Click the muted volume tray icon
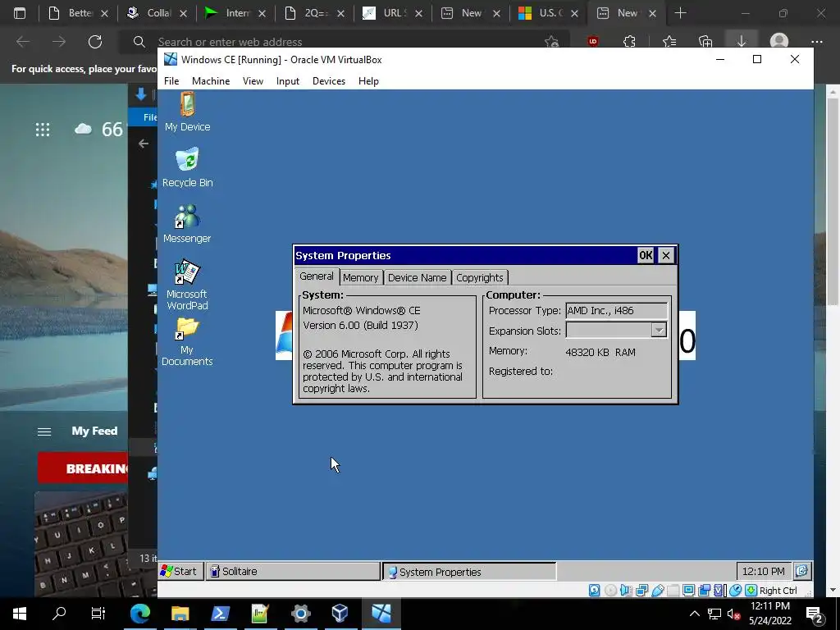The image size is (840, 630). pyautogui.click(x=733, y=614)
